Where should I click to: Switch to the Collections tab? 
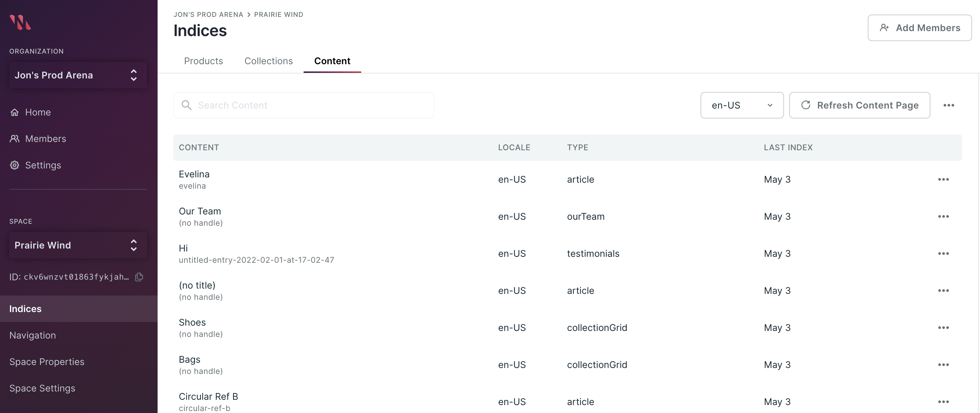(268, 61)
